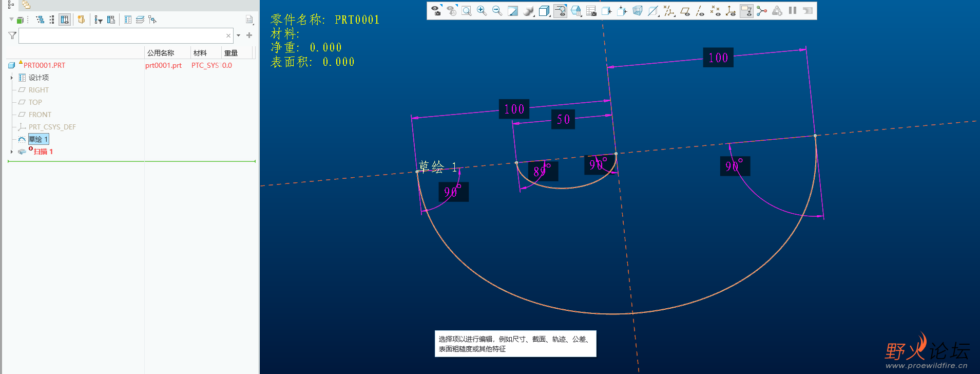Image resolution: width=980 pixels, height=374 pixels.
Task: Select the FRONT datum plane
Action: (40, 115)
